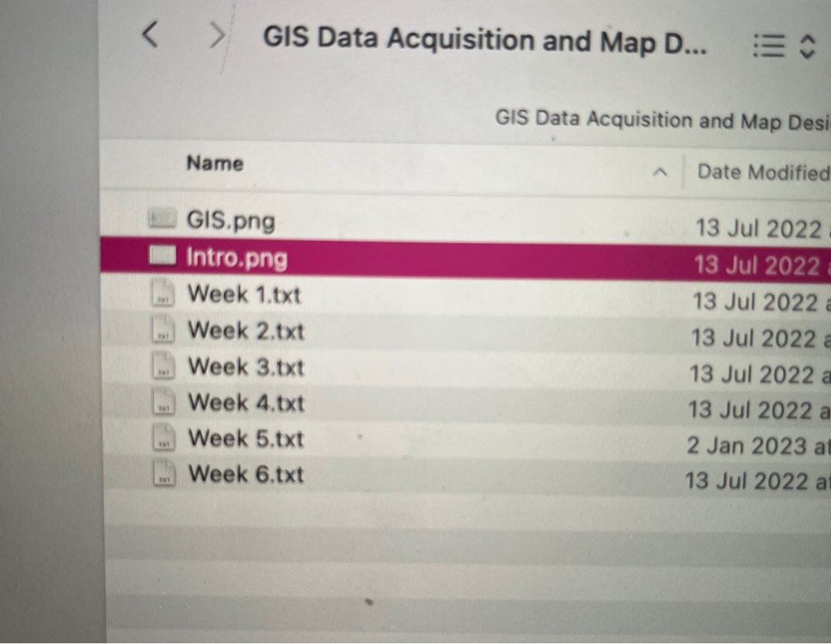Click the folder title GIS Data Acquisition

tap(485, 40)
